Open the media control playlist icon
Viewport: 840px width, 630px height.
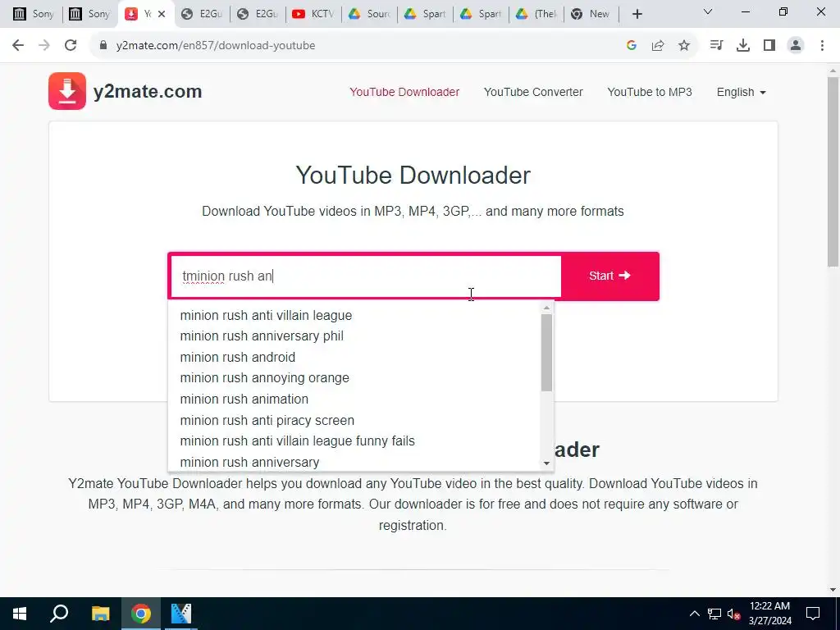(716, 46)
